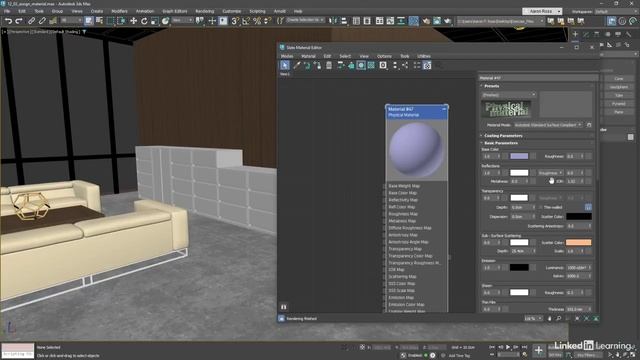640x360 pixels.
Task: Toggle the Scattering Map socket on node
Action: [x=384, y=277]
